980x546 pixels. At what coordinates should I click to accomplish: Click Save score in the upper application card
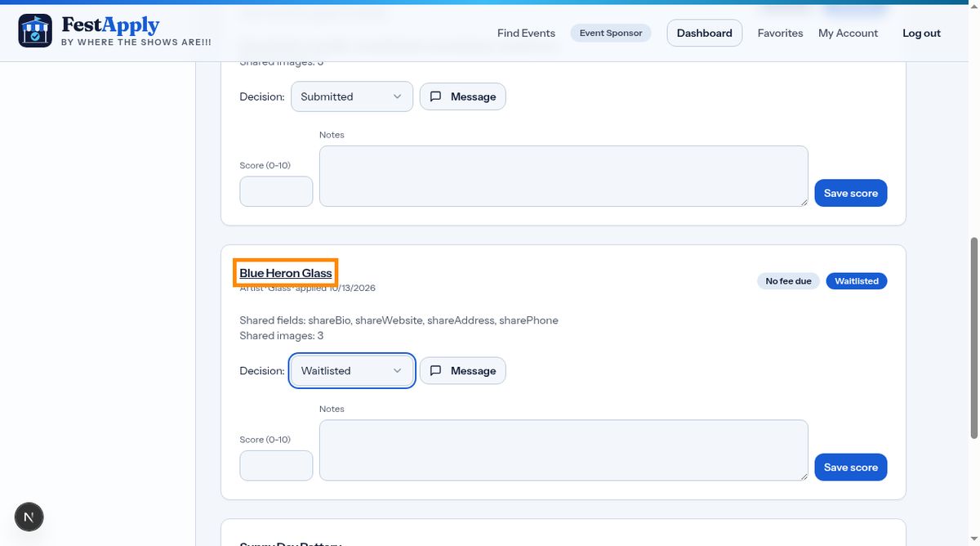click(x=851, y=193)
